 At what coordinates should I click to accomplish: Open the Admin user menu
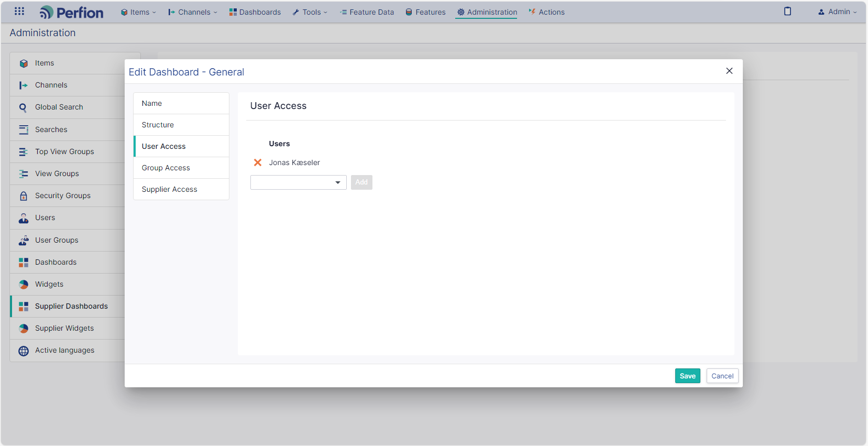[837, 12]
